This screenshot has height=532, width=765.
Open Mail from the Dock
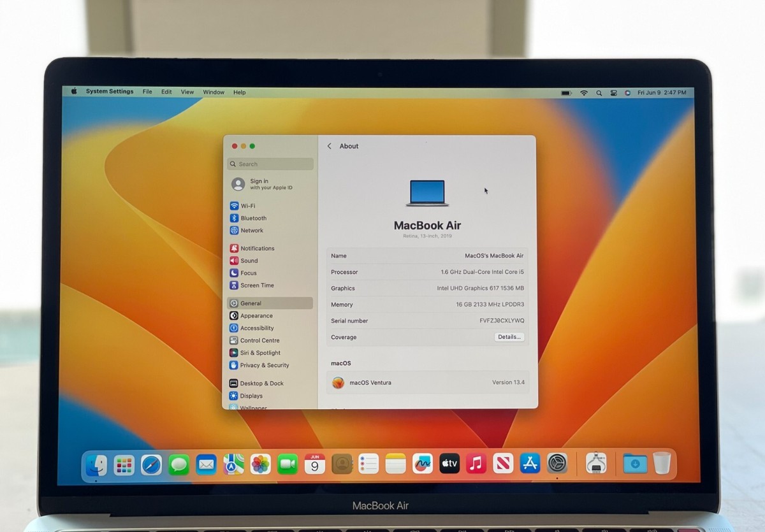206,464
